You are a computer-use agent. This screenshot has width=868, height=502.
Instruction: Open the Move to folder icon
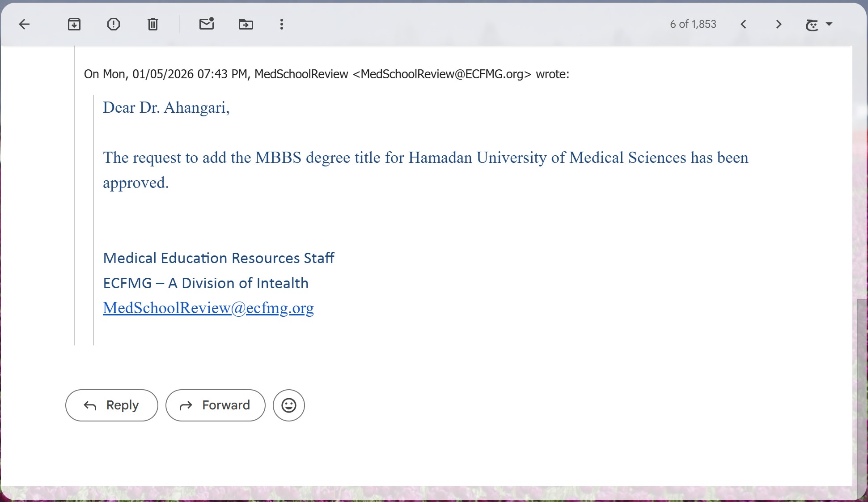pos(246,24)
